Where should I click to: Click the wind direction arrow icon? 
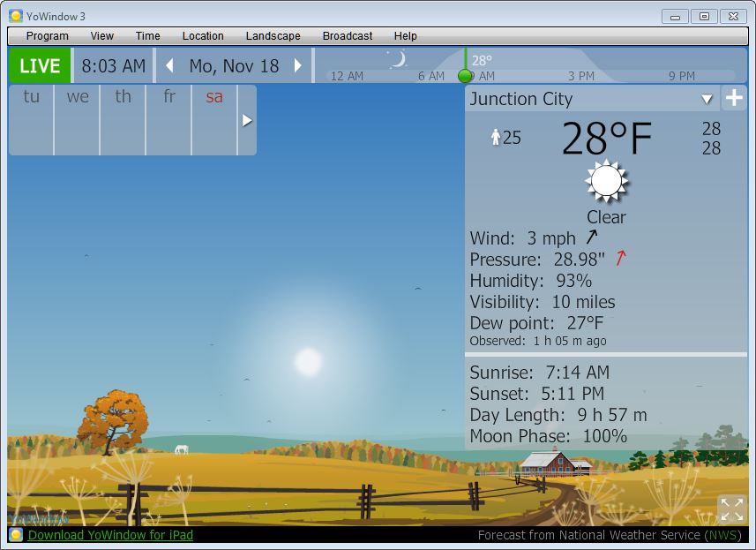click(x=591, y=237)
